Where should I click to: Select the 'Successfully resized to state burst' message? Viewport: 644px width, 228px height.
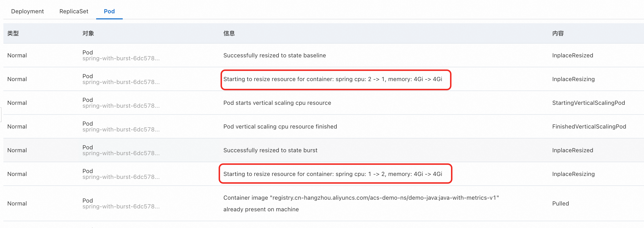coord(270,150)
